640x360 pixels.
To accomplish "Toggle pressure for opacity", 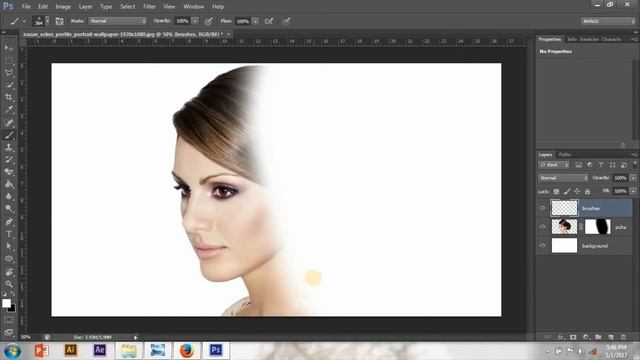I will click(209, 21).
